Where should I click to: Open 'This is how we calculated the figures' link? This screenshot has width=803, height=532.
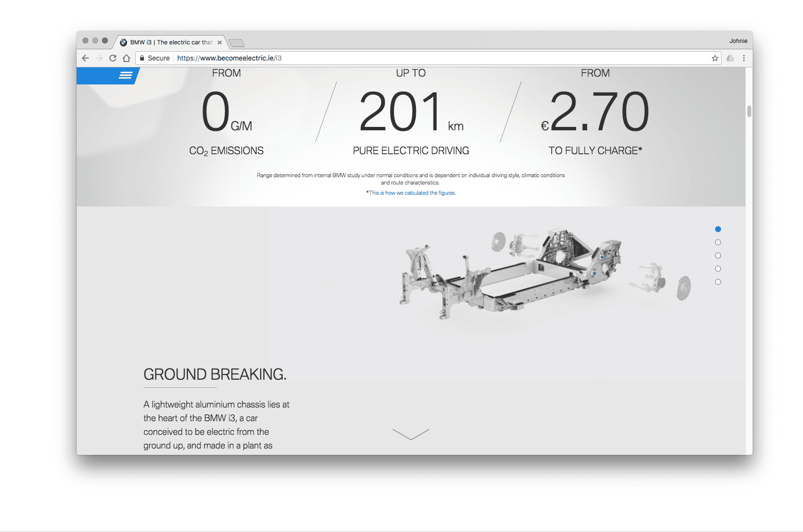[412, 193]
